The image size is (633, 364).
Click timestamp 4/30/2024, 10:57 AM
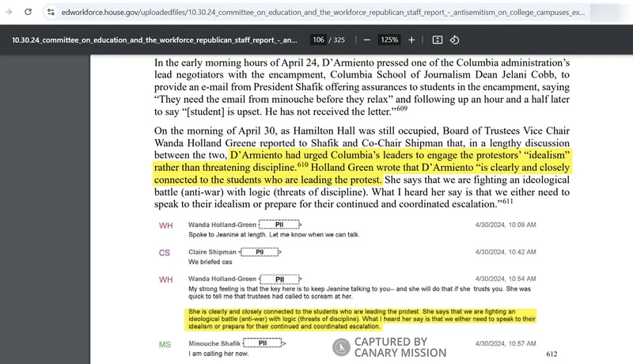[506, 343]
